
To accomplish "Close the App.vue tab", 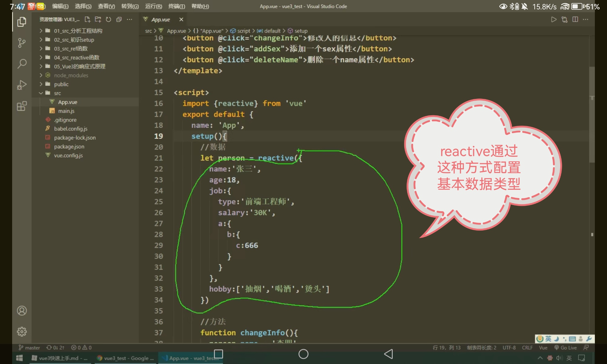I will pyautogui.click(x=181, y=19).
